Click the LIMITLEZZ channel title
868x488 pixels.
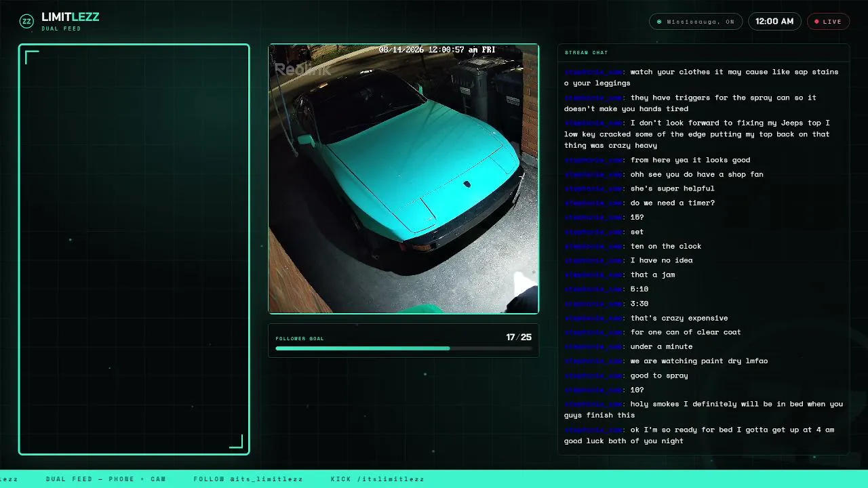click(71, 17)
